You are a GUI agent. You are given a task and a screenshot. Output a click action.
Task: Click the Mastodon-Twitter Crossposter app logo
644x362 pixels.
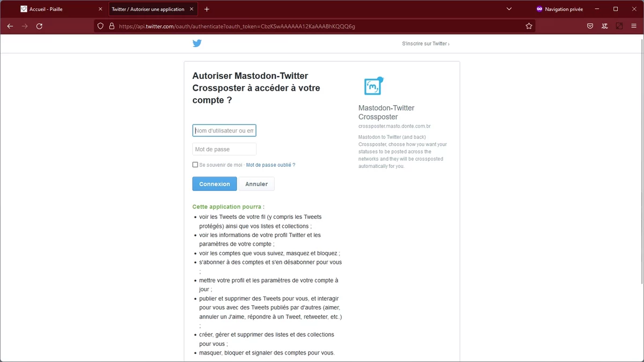[374, 86]
